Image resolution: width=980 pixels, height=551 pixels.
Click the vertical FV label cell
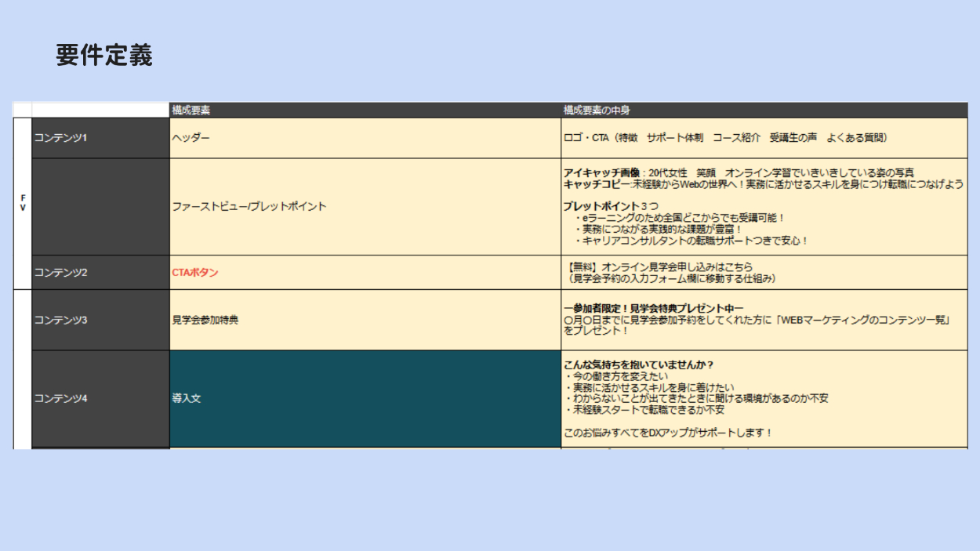[x=23, y=203]
